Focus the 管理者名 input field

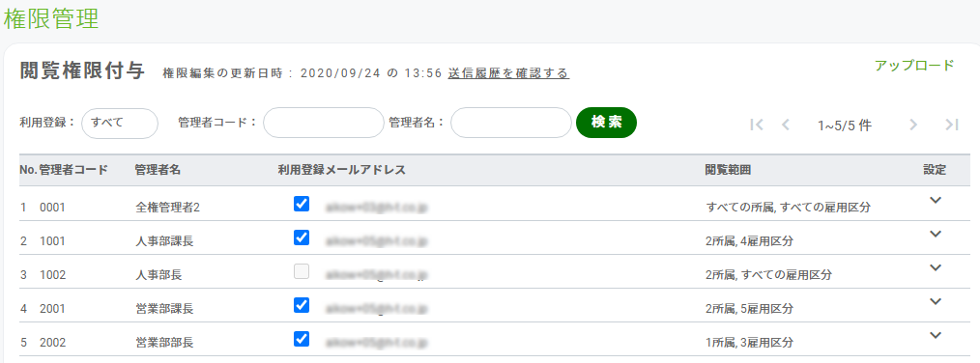point(510,123)
